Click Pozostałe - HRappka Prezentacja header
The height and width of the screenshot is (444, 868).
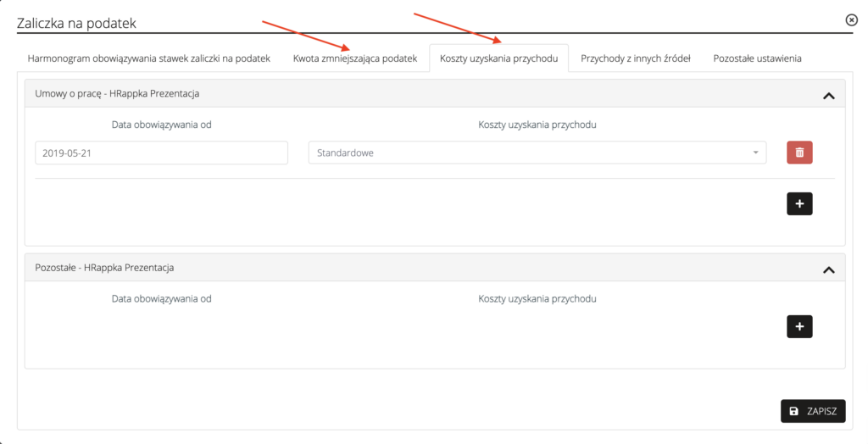pyautogui.click(x=104, y=268)
